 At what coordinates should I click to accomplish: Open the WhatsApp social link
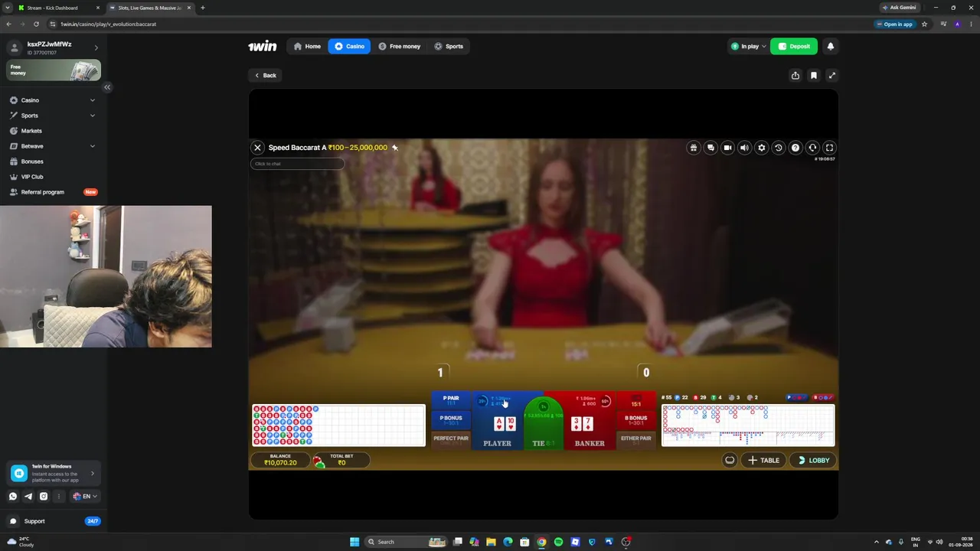(13, 497)
